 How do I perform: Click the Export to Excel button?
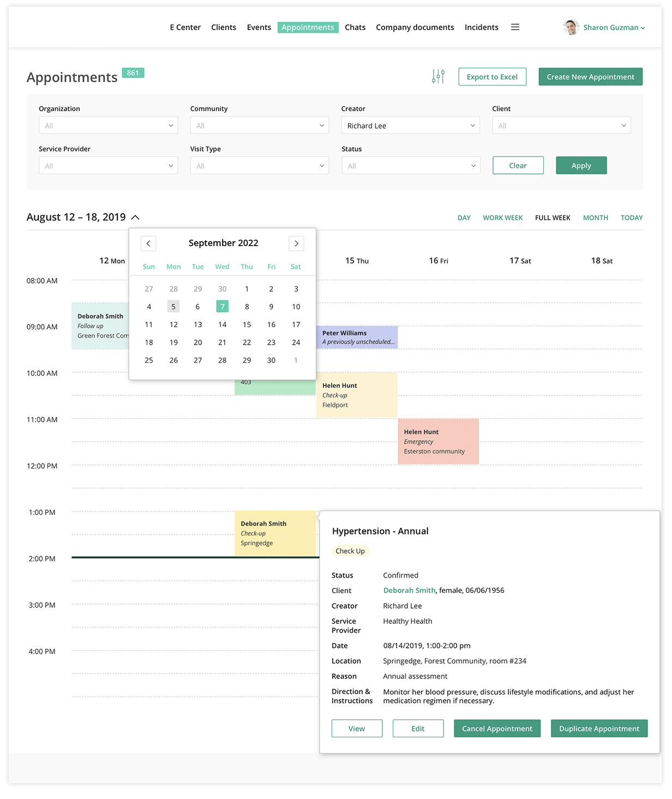click(492, 77)
